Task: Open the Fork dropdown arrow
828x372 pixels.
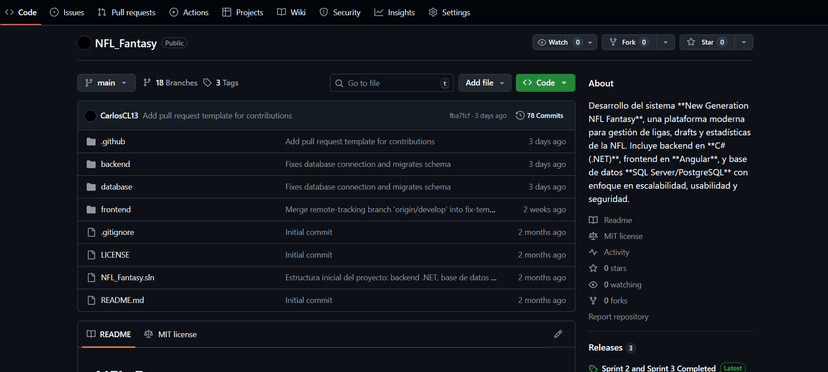Action: coord(665,42)
